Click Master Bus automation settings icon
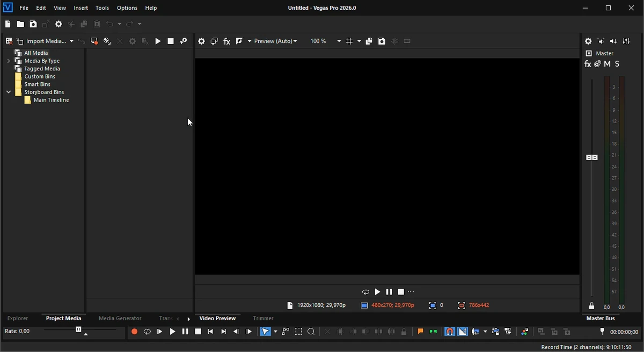The image size is (644, 352). 598,64
